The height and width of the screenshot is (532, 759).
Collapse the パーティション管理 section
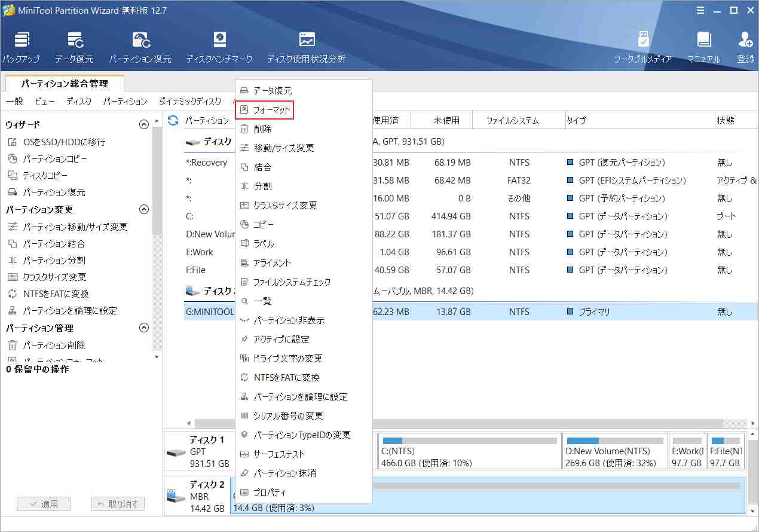(143, 328)
